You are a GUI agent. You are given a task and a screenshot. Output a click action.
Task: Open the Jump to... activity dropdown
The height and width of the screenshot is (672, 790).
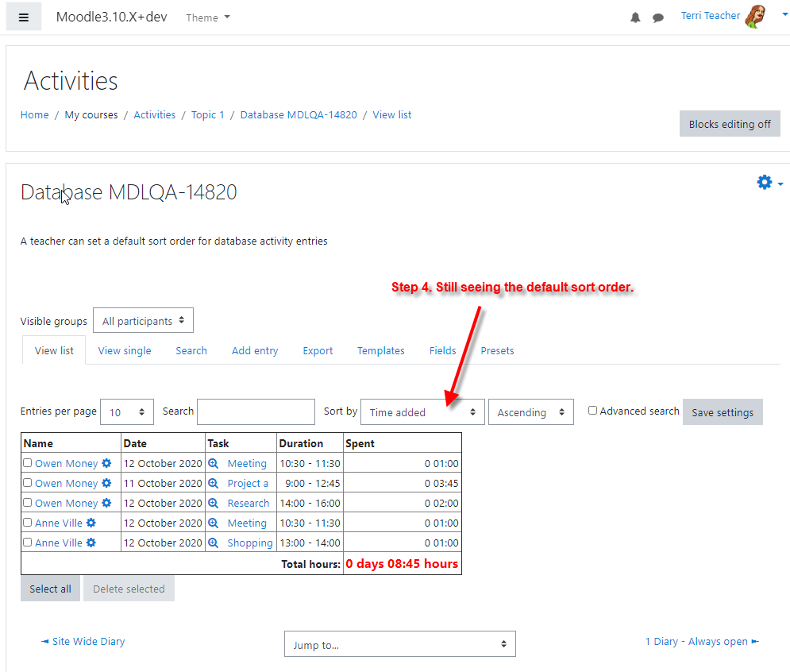click(399, 643)
